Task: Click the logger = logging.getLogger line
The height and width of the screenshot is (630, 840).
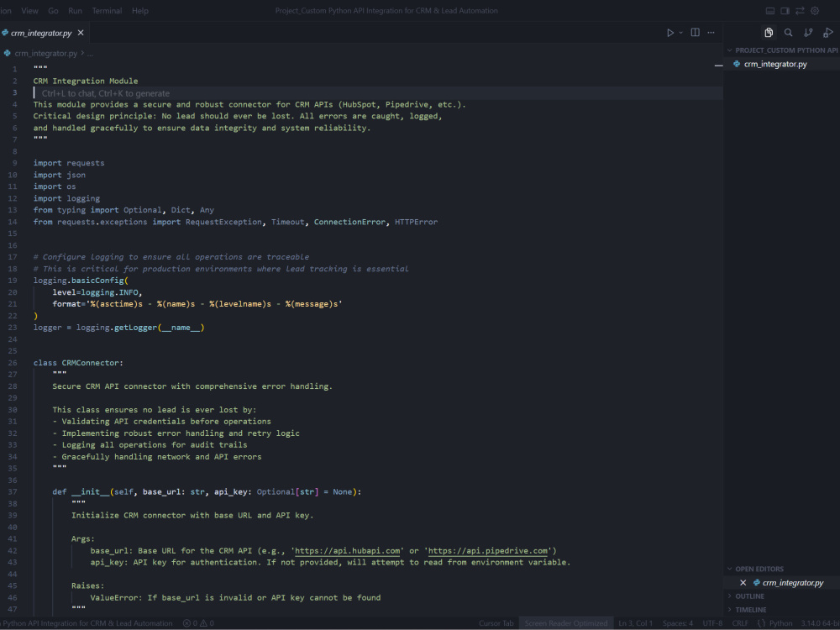Action: coord(119,328)
